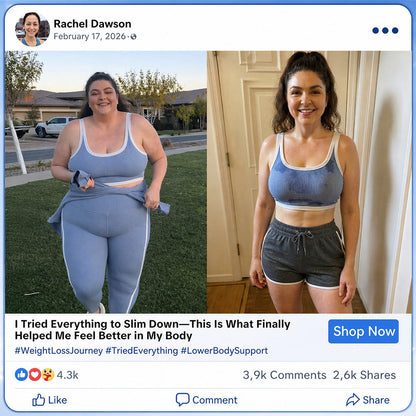The height and width of the screenshot is (416, 416).
Task: Click the Share arrow icon
Action: point(353,399)
